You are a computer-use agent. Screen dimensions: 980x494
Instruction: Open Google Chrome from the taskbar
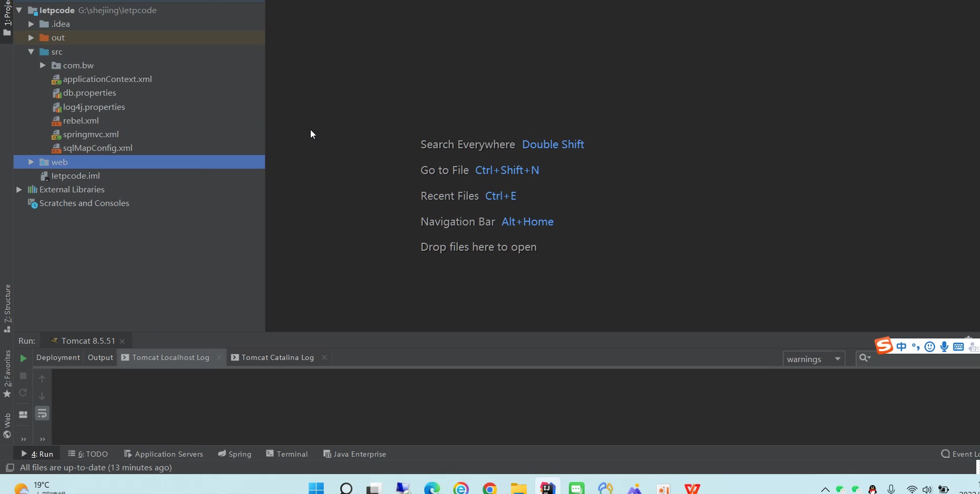489,489
